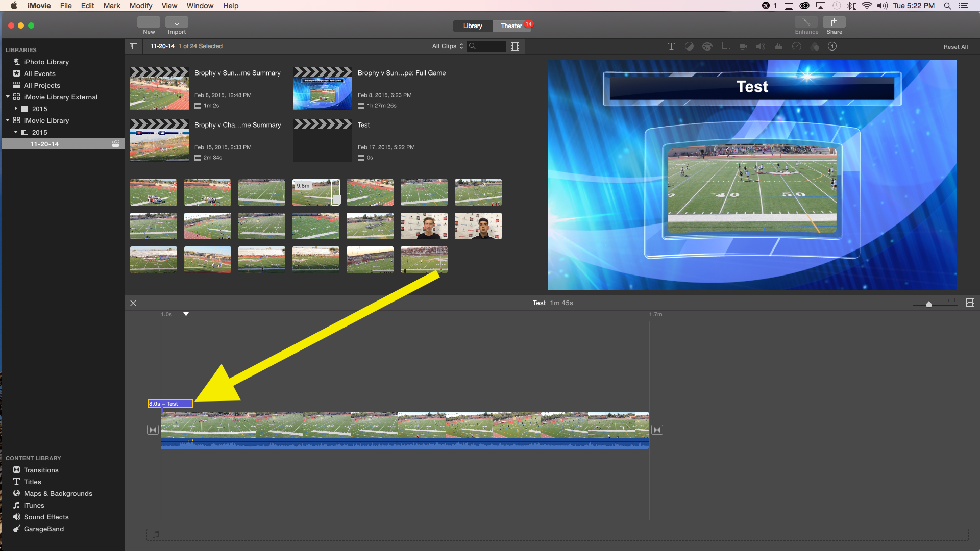Open the Cropping adjustment tool
This screenshot has height=551, width=980.
pos(725,46)
